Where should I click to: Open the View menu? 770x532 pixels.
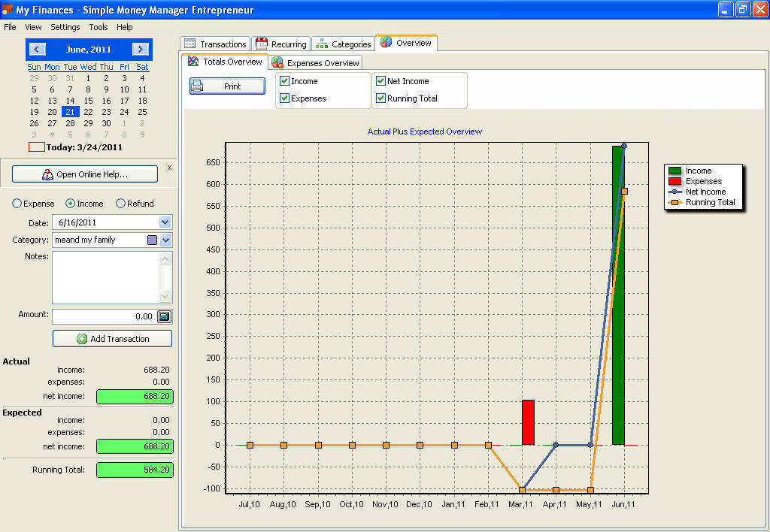pyautogui.click(x=33, y=27)
